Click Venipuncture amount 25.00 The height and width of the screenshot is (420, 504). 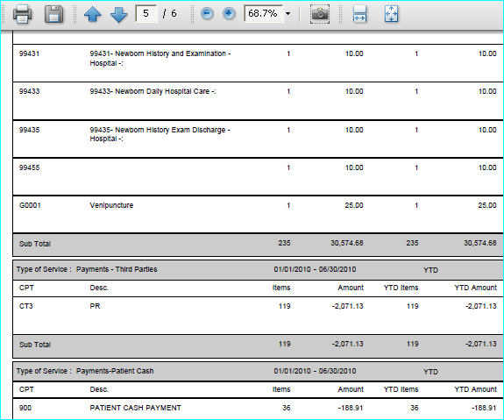click(354, 205)
